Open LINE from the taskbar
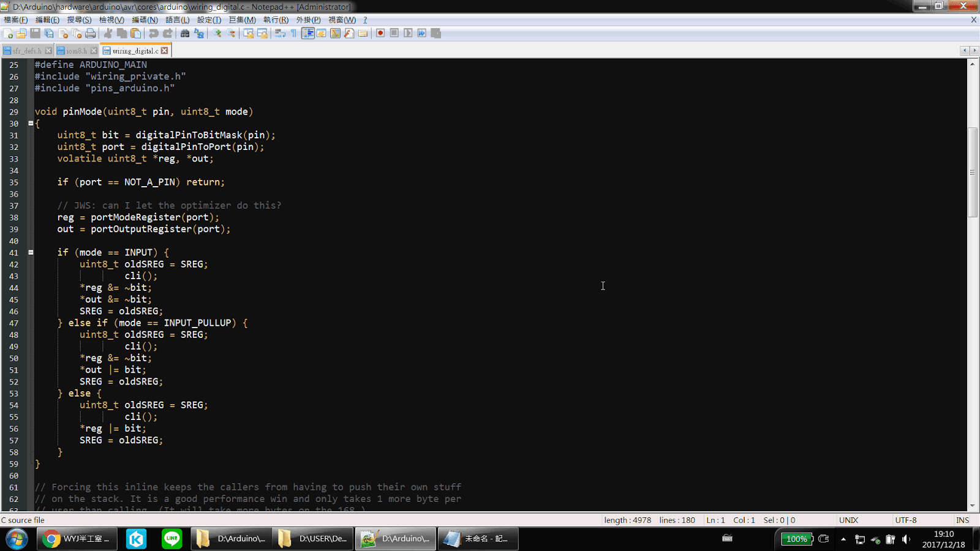This screenshot has height=551, width=980. 171,539
